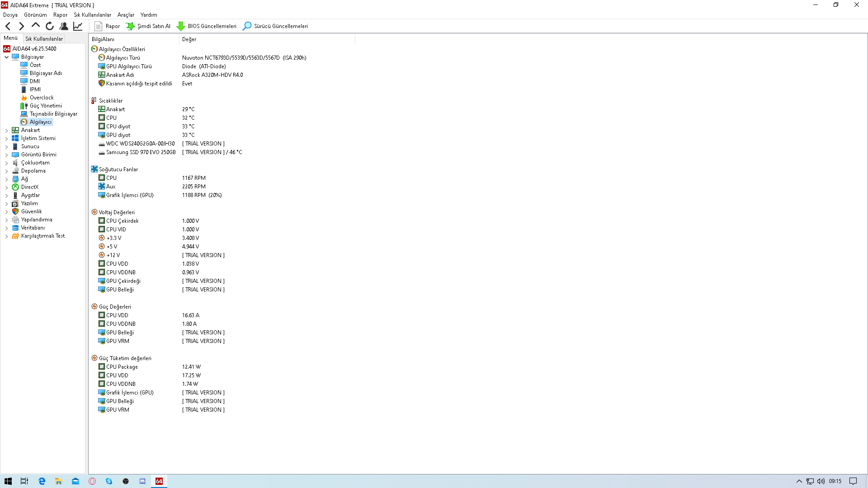Open the notification center
868x488 pixels.
pos(853,481)
